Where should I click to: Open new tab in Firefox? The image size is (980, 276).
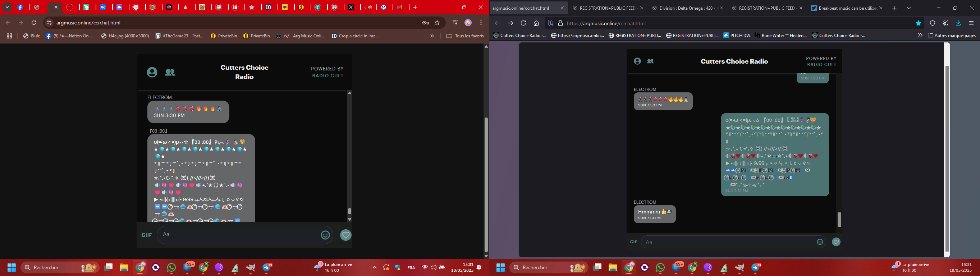894,8
